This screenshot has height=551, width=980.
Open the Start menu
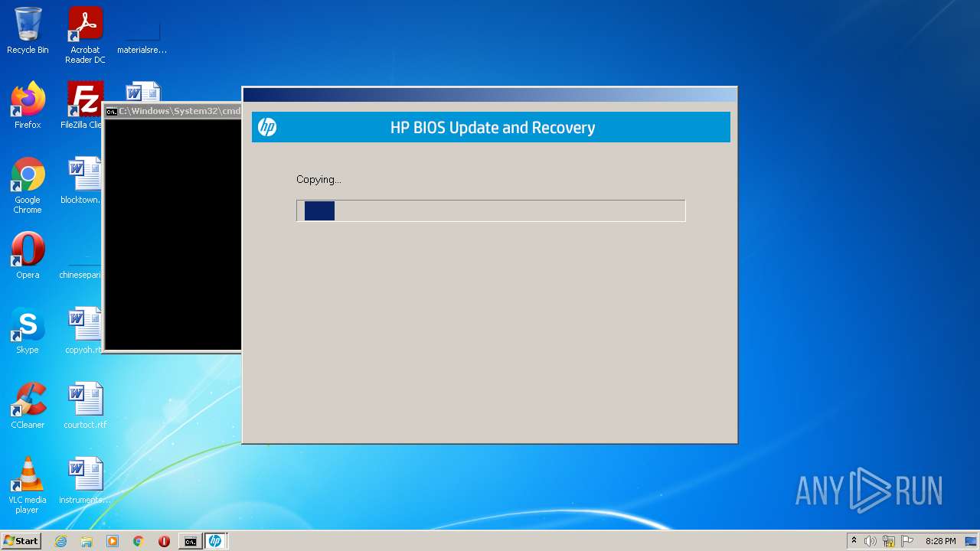pos(21,541)
